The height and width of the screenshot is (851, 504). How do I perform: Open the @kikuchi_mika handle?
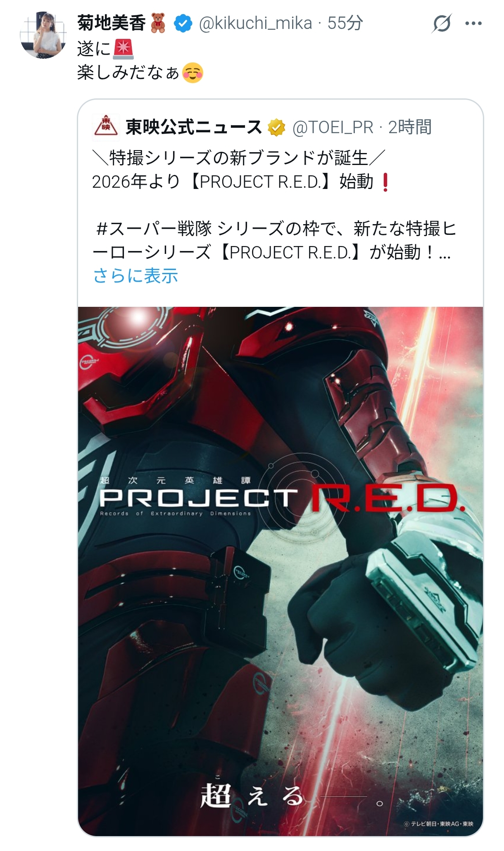pyautogui.click(x=255, y=23)
